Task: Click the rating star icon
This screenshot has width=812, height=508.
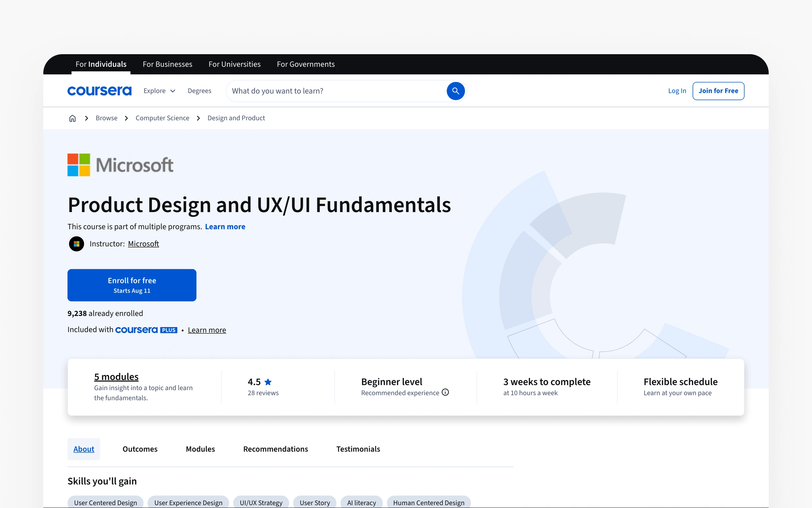Action: pos(268,382)
